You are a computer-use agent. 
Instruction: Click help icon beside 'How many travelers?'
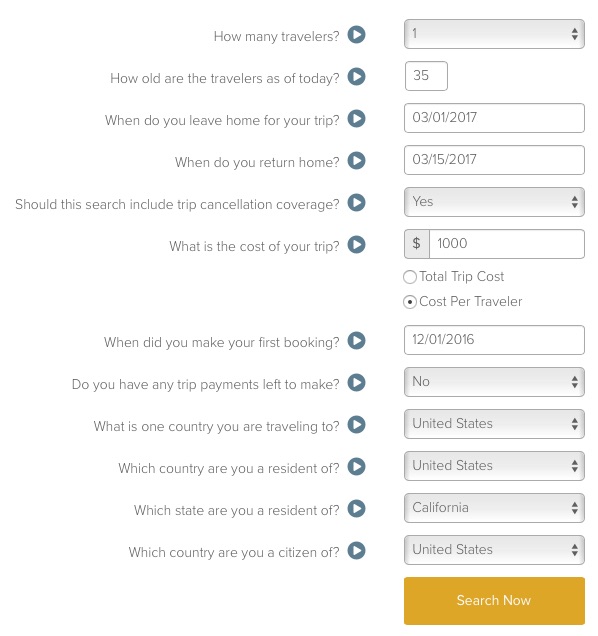click(357, 35)
